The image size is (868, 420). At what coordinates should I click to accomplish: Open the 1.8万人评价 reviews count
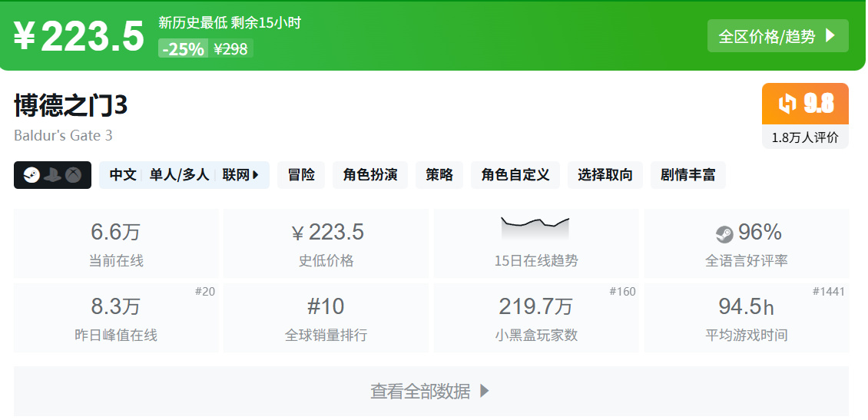click(x=806, y=137)
